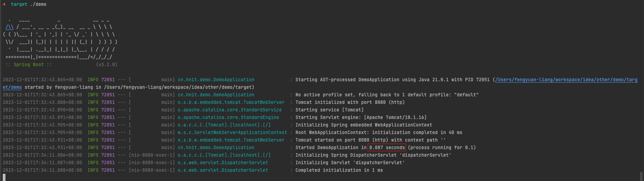This screenshot has height=181, width=644.
Task: Click the red prompt arrow
Action: [4, 4]
